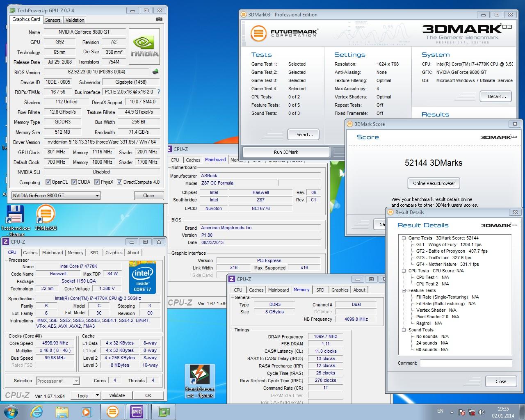Click the Online ResultBrowser button
Viewport: 525px width, 420px height.
[x=434, y=183]
